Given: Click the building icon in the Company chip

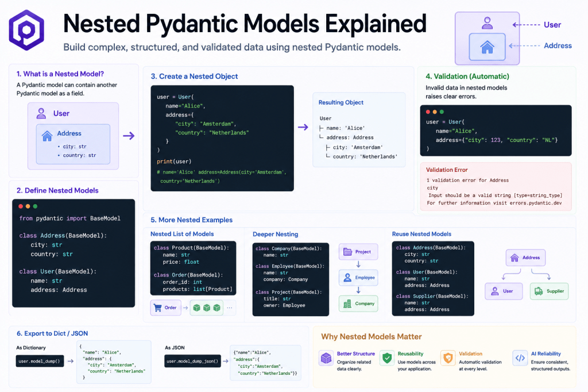Looking at the screenshot, I should (x=347, y=303).
